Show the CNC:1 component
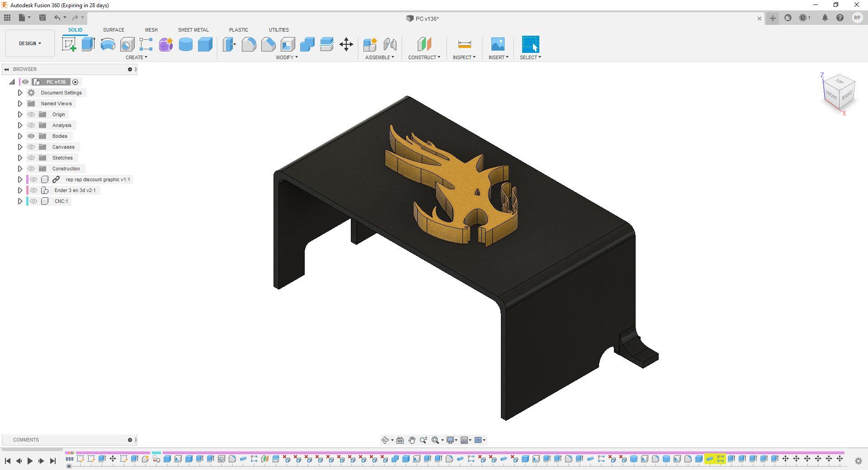868x470 pixels. point(33,201)
